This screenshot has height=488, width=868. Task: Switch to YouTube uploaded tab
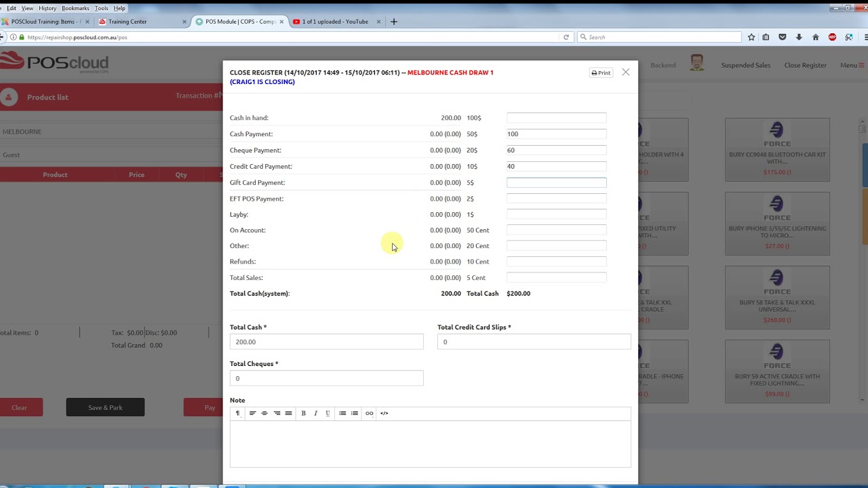(x=337, y=22)
